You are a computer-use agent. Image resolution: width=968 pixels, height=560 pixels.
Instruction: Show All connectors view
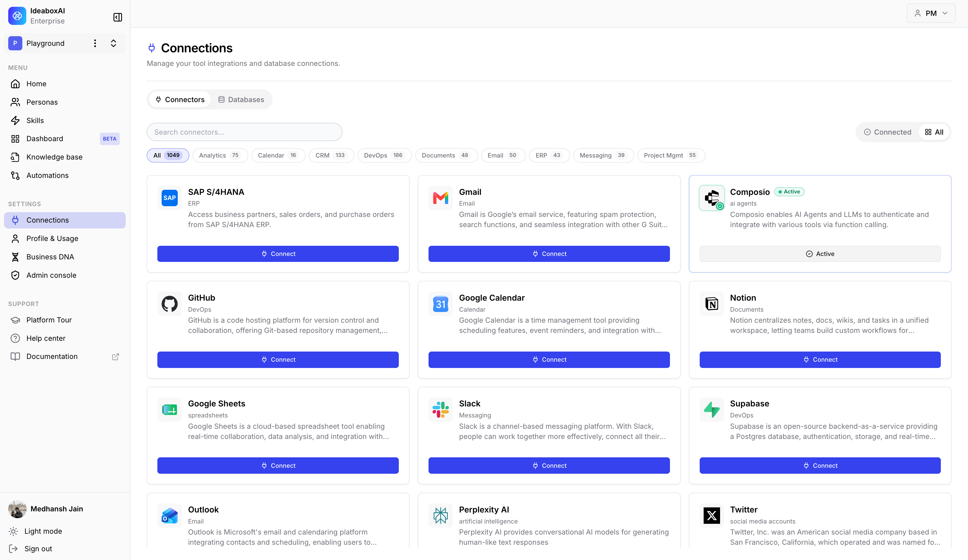coord(934,132)
